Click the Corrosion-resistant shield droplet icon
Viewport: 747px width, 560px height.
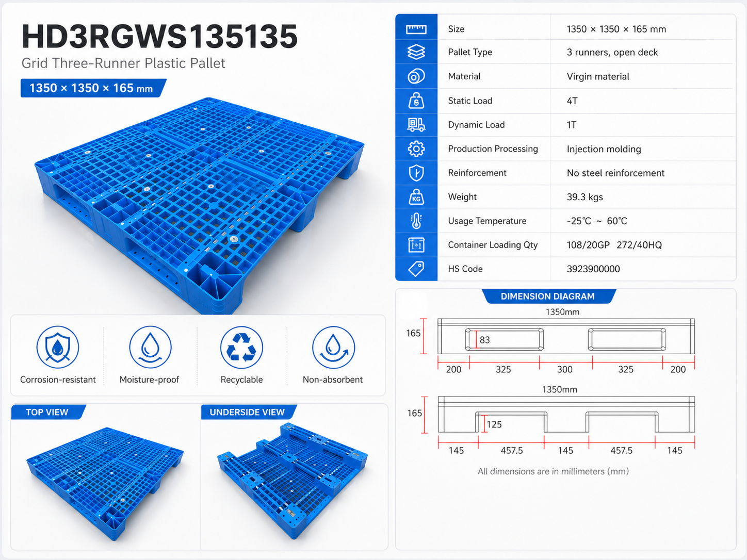pos(58,347)
